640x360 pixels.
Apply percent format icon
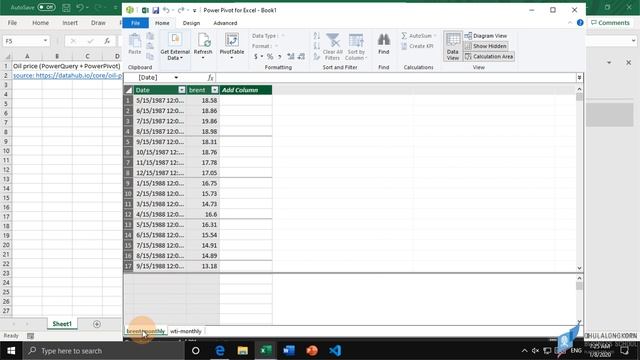coord(270,56)
